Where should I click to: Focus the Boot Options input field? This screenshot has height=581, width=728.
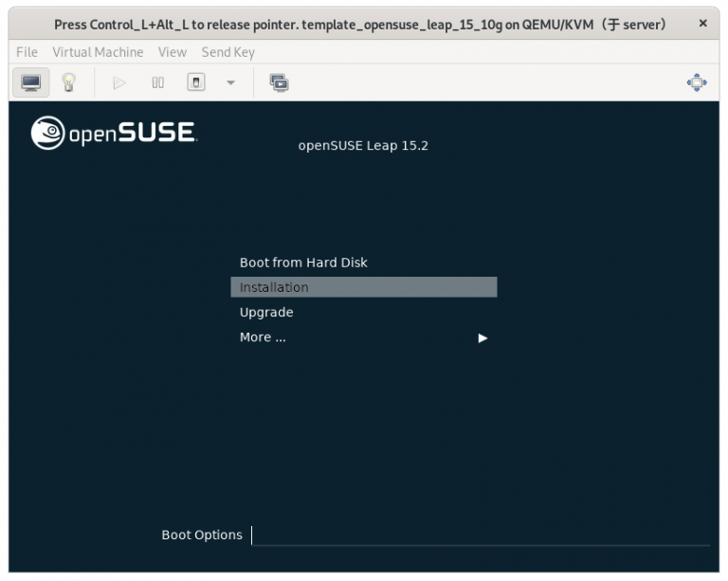(x=481, y=536)
